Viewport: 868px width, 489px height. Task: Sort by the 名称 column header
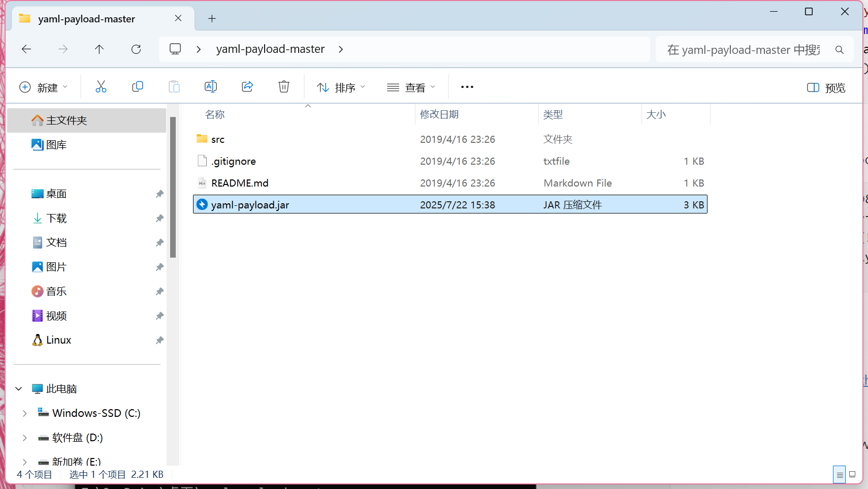click(x=214, y=114)
